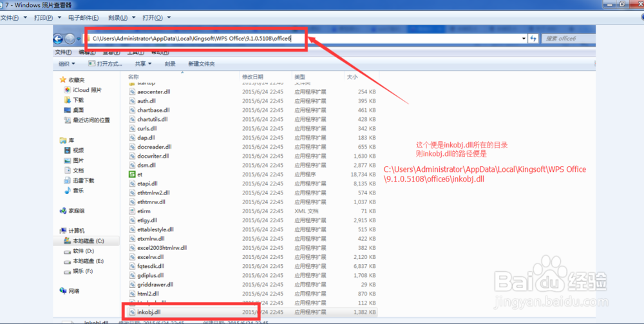Open the recent pages dropdown beside forward arrow
644x324 pixels.
(x=78, y=39)
